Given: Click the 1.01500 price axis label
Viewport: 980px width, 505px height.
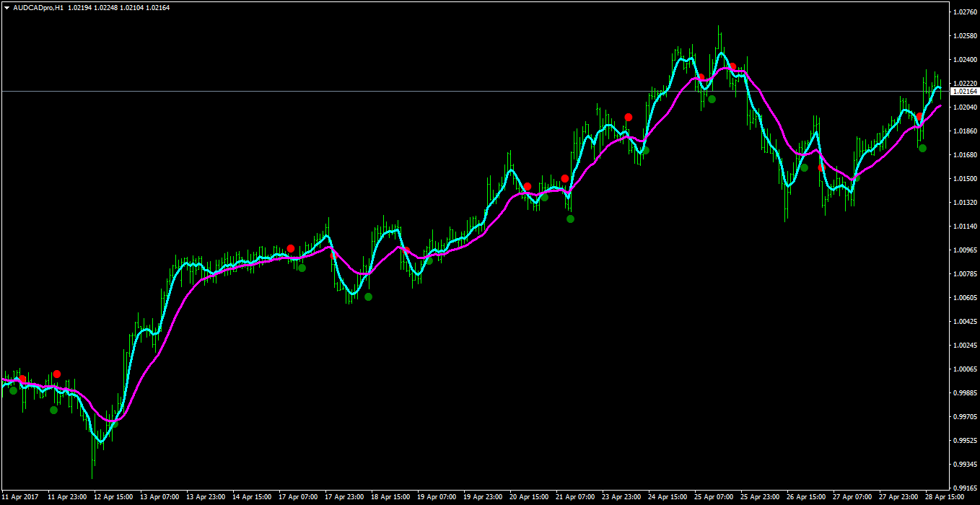Looking at the screenshot, I should click(965, 179).
